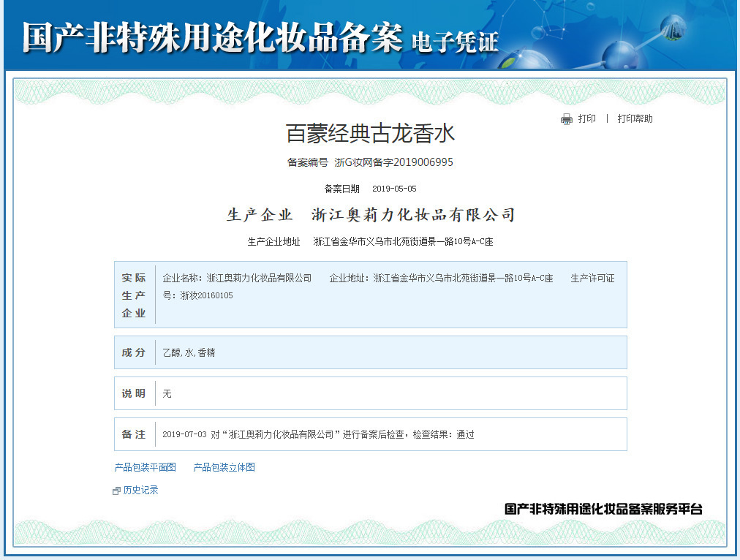
Task: Click the footer 国产非特殊用途化妆品备案服务平台 text
Action: [x=603, y=509]
